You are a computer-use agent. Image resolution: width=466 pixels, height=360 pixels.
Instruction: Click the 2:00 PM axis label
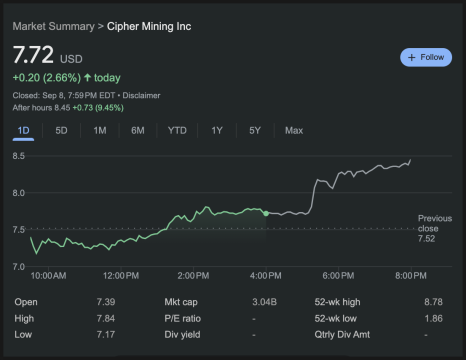coord(193,276)
